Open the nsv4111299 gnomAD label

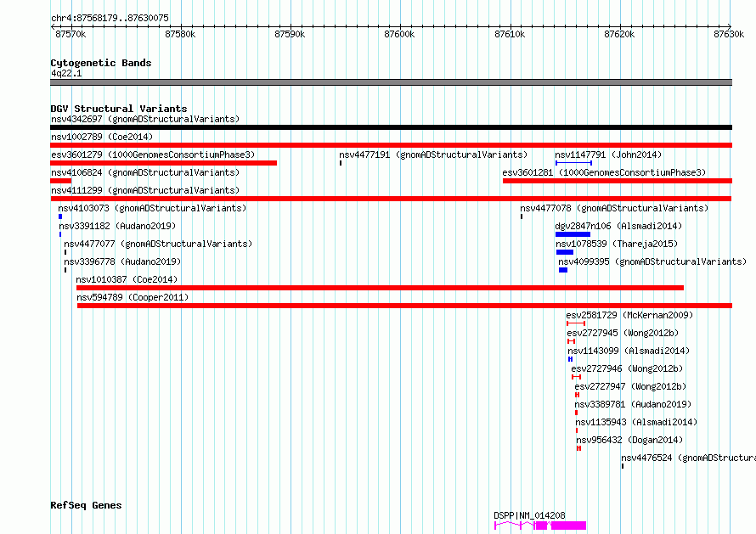(145, 190)
